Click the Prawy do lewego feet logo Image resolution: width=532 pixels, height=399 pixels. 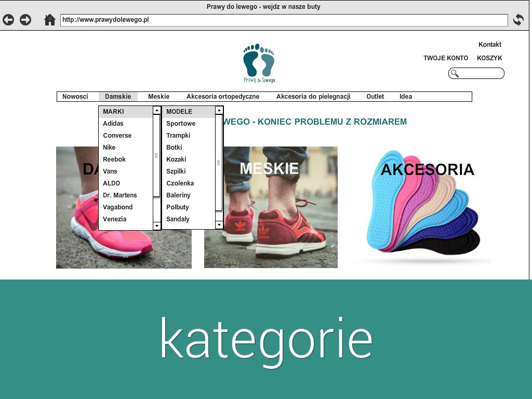point(259,63)
